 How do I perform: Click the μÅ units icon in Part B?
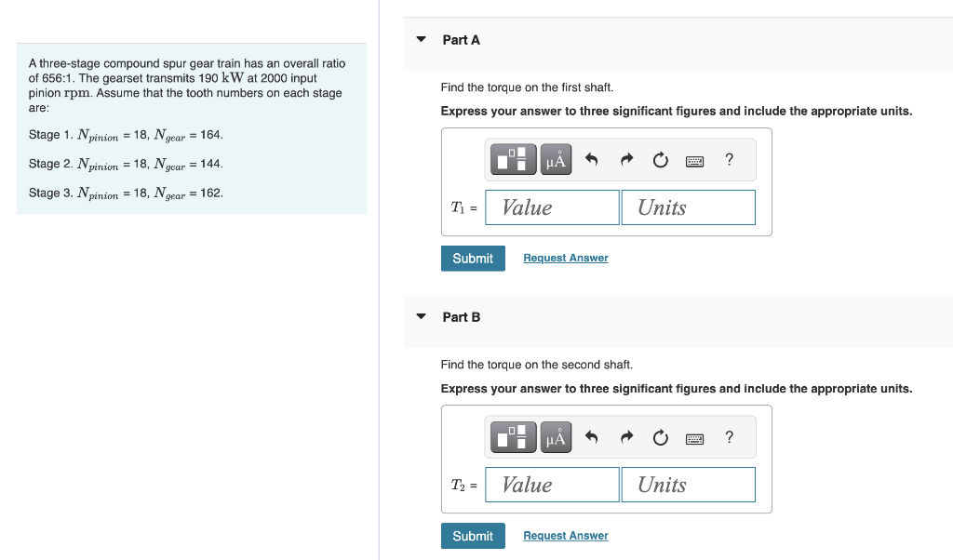point(555,436)
